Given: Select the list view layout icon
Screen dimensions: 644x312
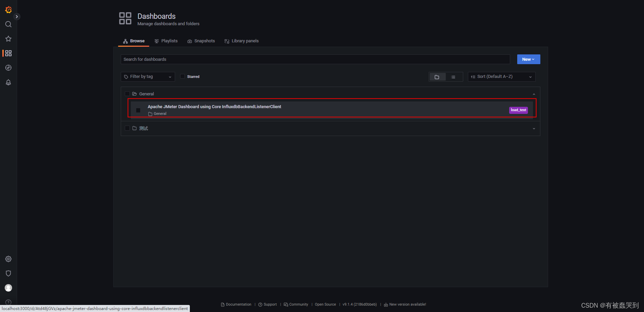Looking at the screenshot, I should pos(453,77).
